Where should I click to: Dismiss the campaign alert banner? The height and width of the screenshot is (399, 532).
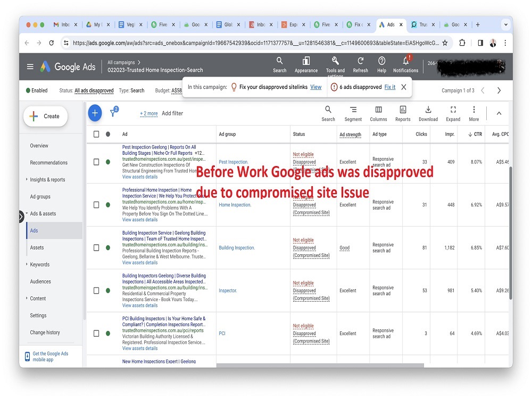coord(404,87)
